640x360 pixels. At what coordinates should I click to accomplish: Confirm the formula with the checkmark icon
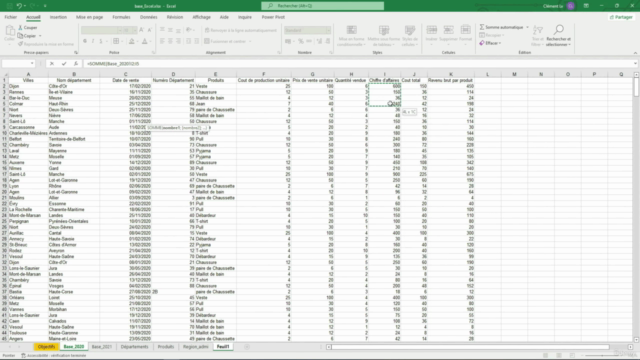coord(64,64)
